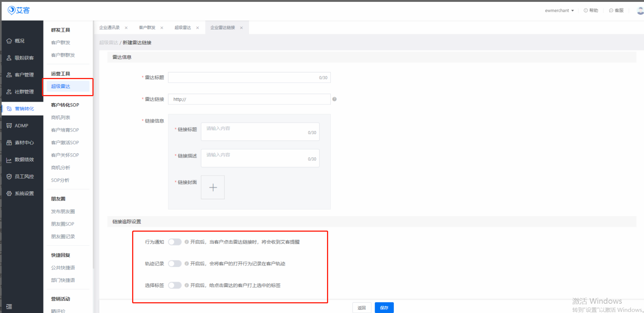644x313 pixels.
Task: Click the collapse sidebar menu icon
Action: [9, 307]
